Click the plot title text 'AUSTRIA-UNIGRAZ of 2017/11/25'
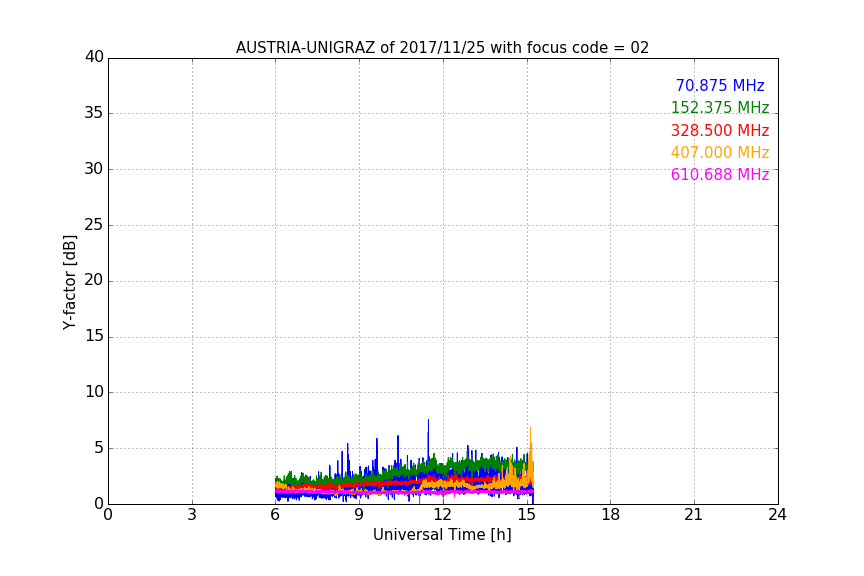The height and width of the screenshot is (576, 864). tap(360, 48)
